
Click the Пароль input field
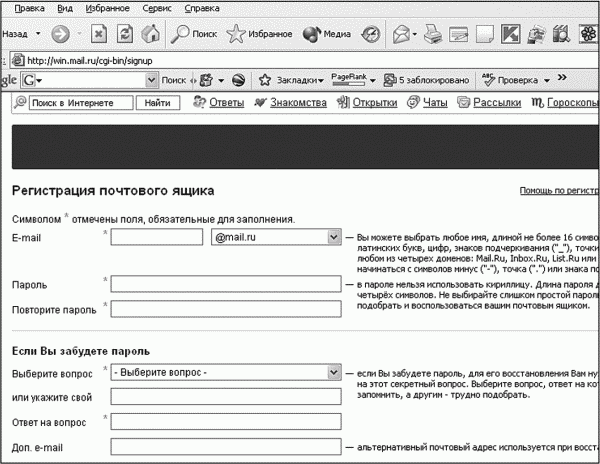(226, 284)
